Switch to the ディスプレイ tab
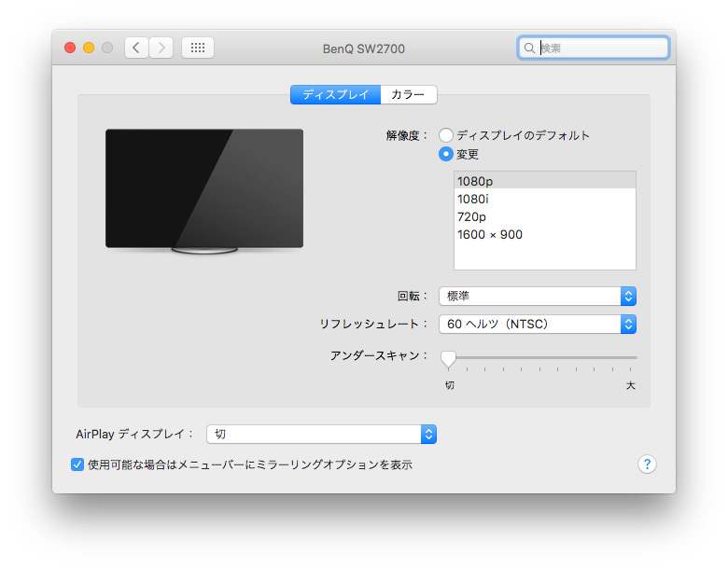 tap(335, 95)
